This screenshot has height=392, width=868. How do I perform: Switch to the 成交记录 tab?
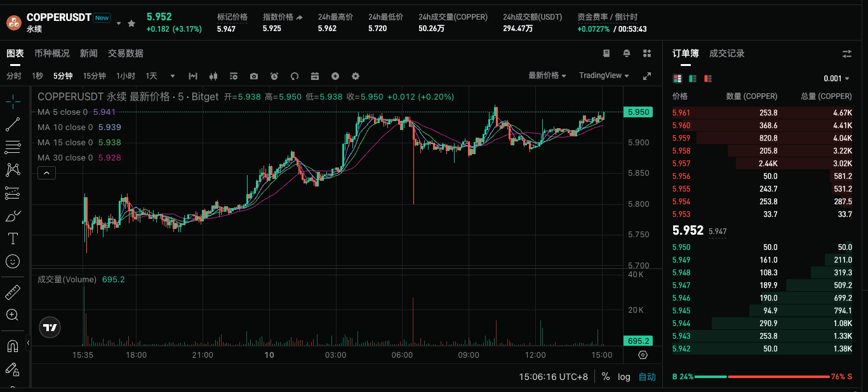pos(726,53)
